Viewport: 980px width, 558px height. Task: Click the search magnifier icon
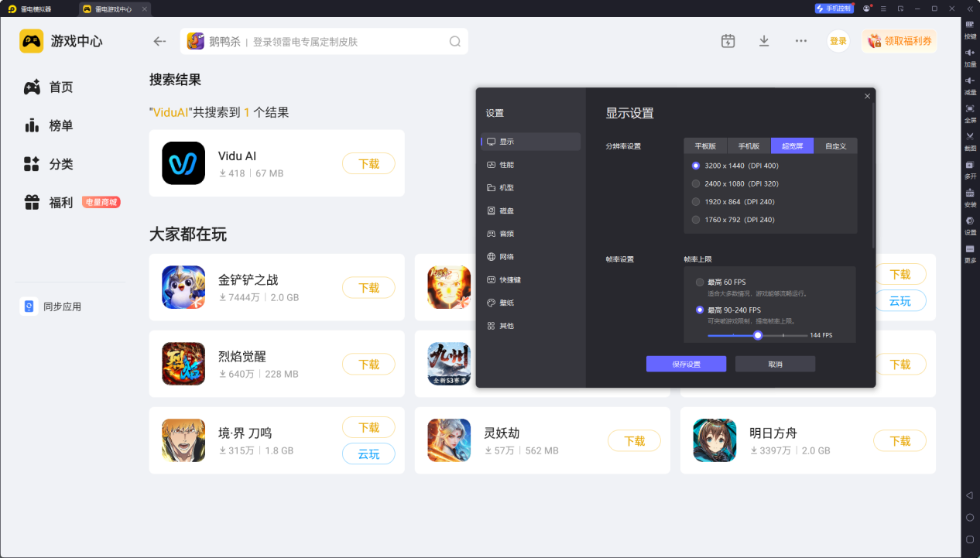tap(455, 41)
